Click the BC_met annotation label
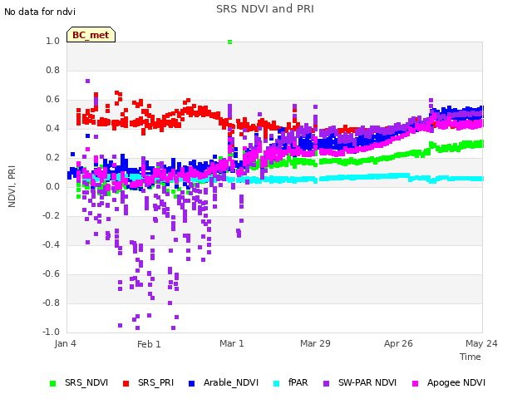532x399 pixels. (91, 35)
